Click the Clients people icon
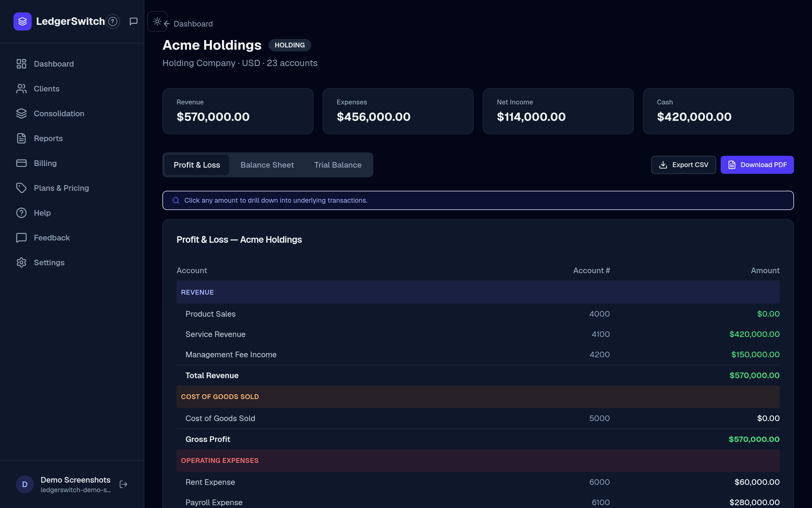The image size is (812, 508). click(x=21, y=89)
